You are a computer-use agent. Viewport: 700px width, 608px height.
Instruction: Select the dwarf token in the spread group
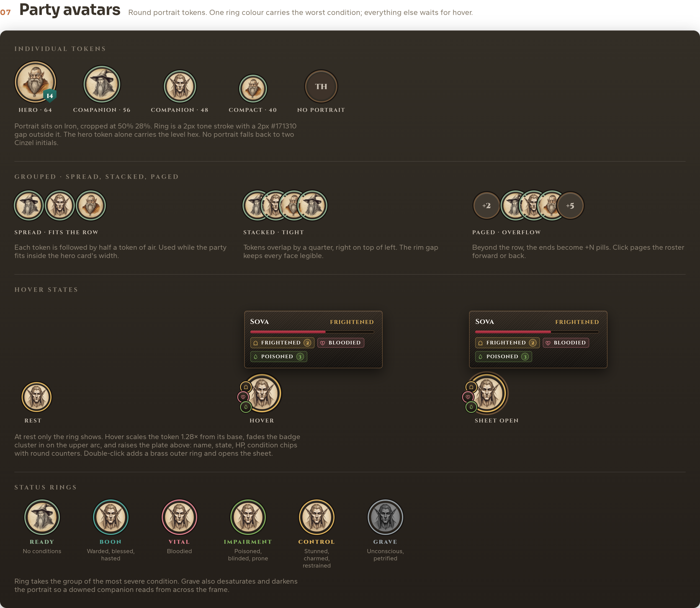tap(91, 205)
